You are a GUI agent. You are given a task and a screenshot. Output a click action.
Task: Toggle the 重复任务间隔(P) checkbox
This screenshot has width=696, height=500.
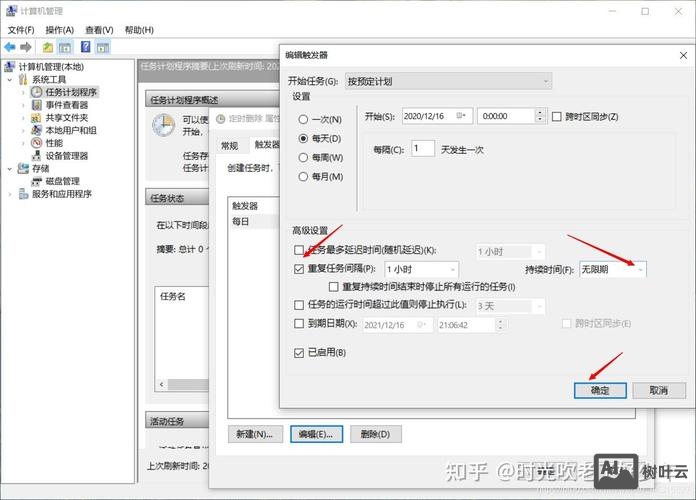[x=299, y=269]
